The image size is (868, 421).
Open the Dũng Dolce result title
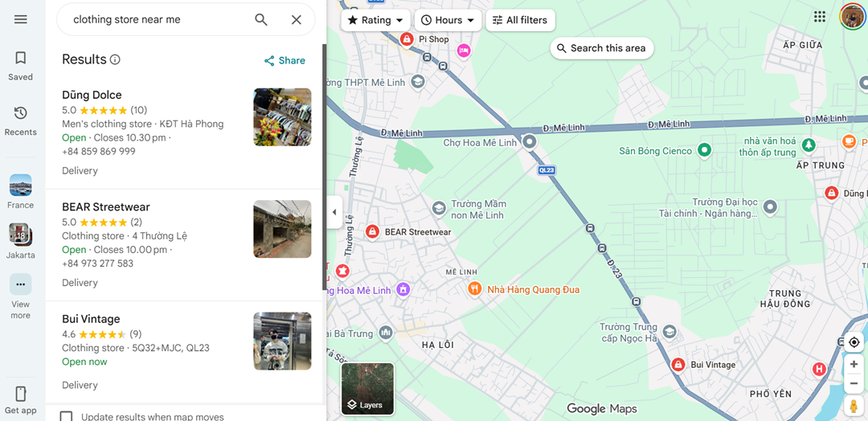click(92, 95)
